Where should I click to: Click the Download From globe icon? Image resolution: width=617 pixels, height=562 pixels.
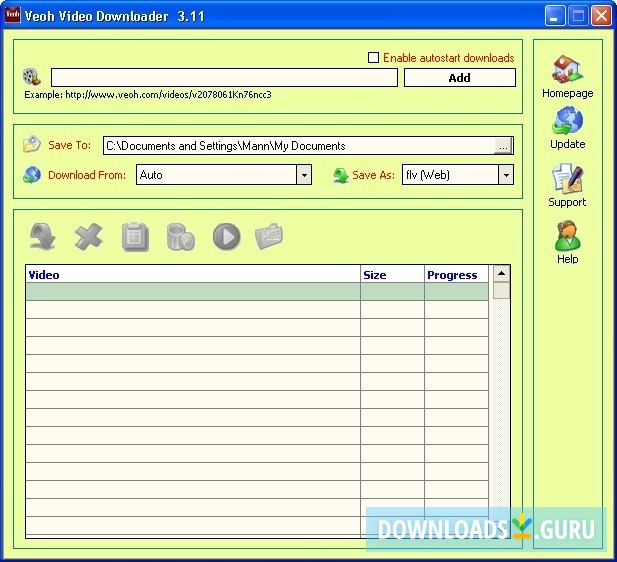pos(31,175)
